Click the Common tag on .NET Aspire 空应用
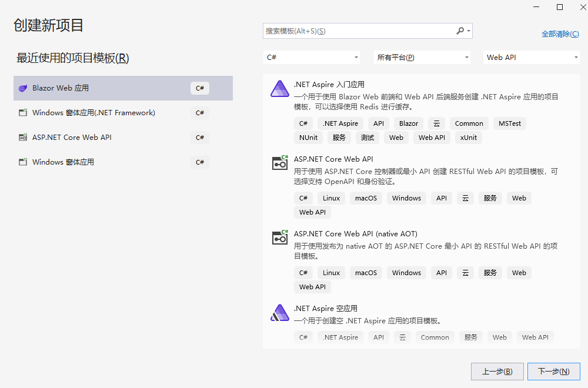The image size is (588, 388). [435, 337]
